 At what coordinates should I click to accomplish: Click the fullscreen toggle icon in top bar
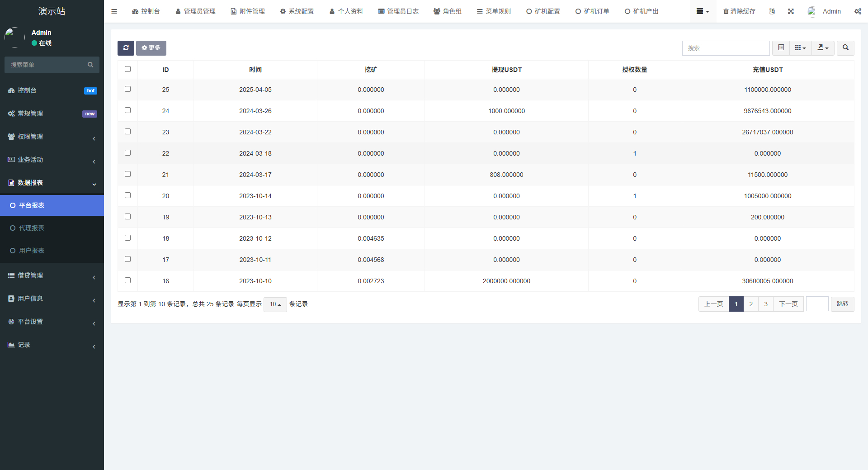coord(790,11)
